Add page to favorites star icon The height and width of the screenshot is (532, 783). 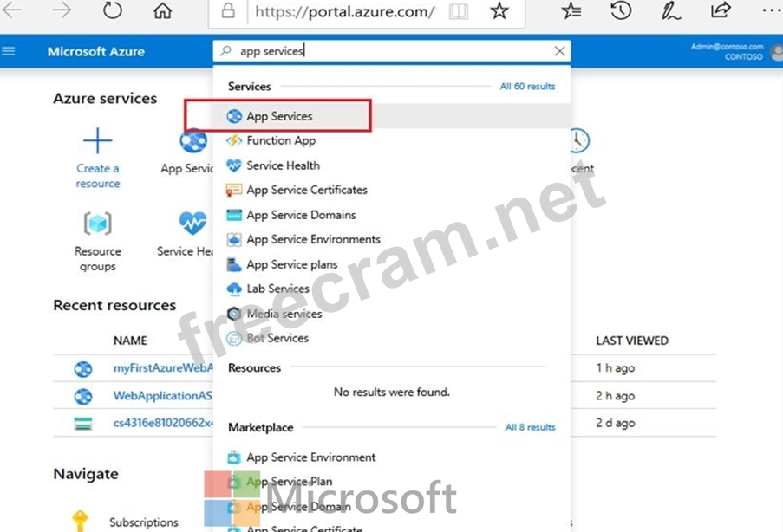pyautogui.click(x=499, y=11)
